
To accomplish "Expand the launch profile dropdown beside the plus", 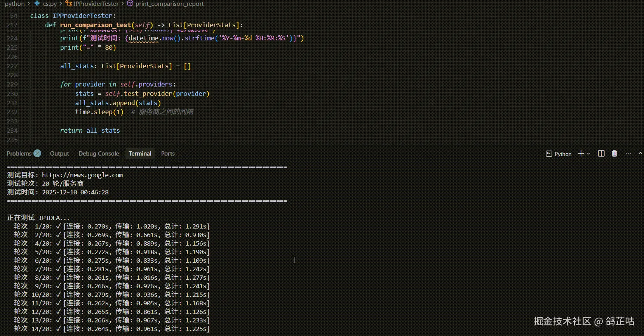I will click(588, 154).
